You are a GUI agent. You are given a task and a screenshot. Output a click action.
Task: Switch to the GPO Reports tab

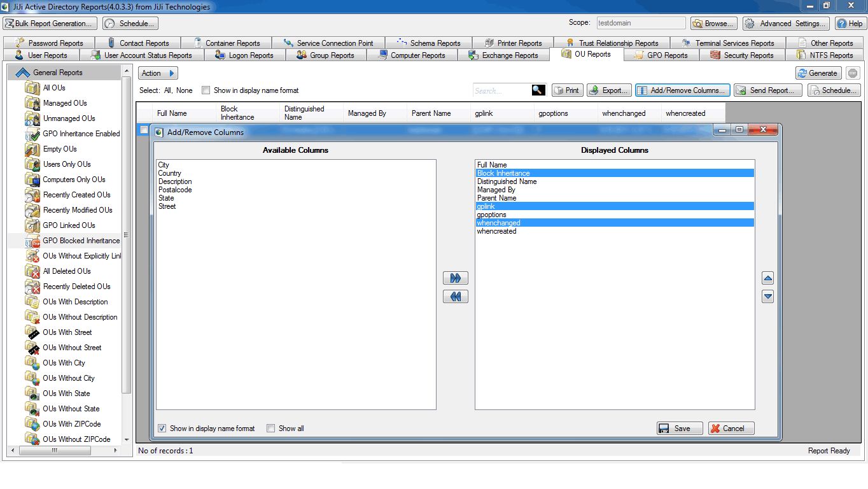[661, 55]
